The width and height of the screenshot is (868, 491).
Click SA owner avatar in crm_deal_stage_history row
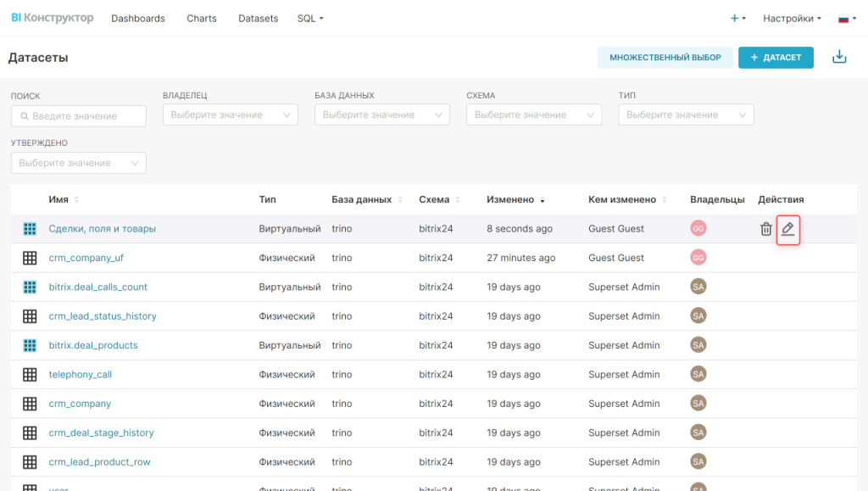[698, 432]
